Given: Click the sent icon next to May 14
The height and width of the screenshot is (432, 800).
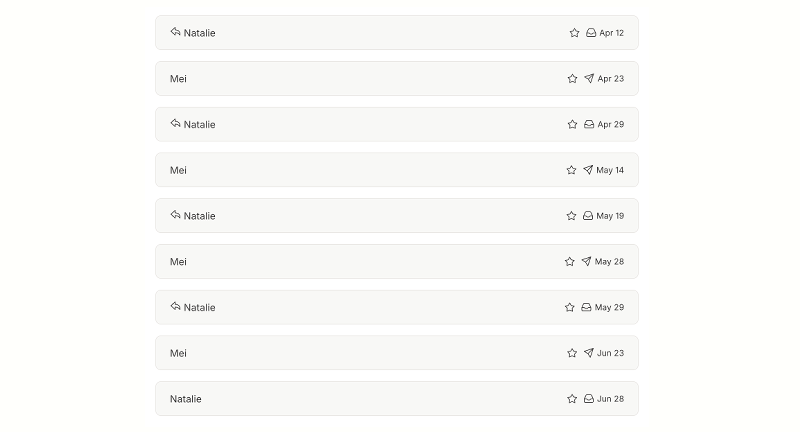Looking at the screenshot, I should coord(588,170).
